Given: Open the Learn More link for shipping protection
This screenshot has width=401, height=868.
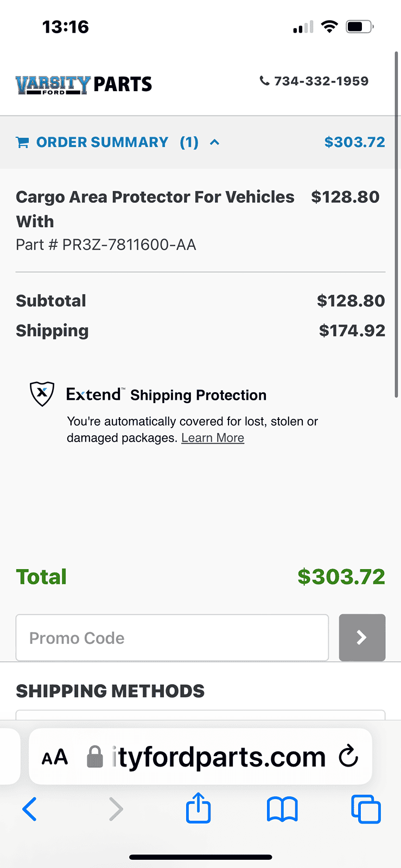Looking at the screenshot, I should 213,438.
